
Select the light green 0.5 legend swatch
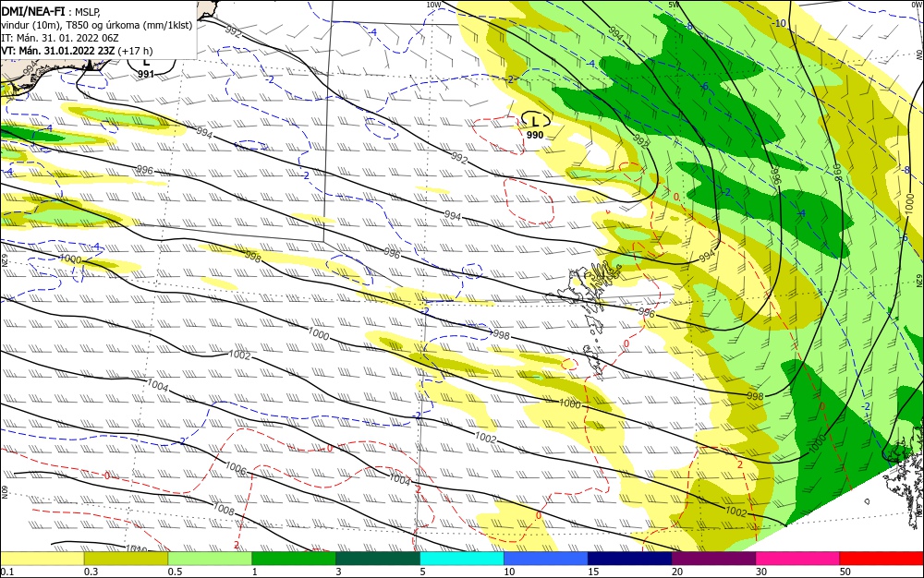pos(210,559)
